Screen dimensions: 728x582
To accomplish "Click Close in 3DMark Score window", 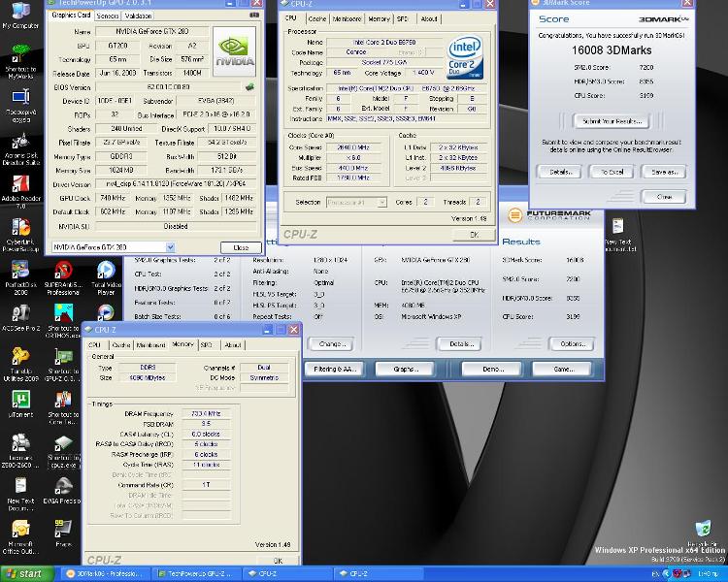I will coord(664,197).
